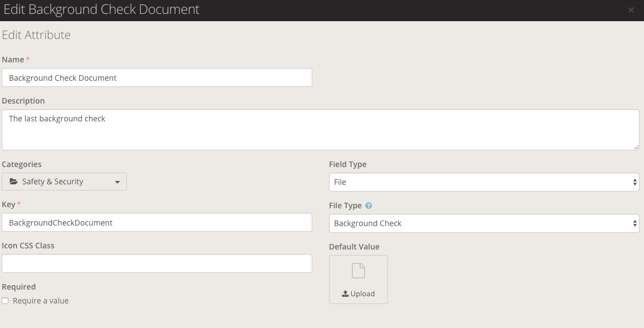Click the caret on Safety & Security button
This screenshot has height=328, width=644.
(x=117, y=182)
